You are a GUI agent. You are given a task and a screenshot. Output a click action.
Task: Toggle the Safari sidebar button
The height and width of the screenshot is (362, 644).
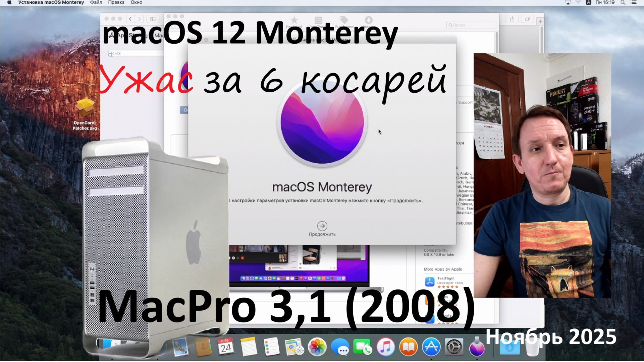(x=153, y=19)
